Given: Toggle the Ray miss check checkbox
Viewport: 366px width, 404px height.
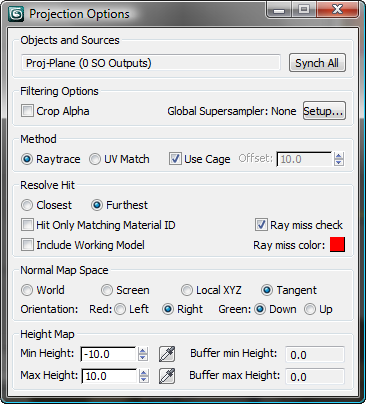Looking at the screenshot, I should [x=261, y=225].
